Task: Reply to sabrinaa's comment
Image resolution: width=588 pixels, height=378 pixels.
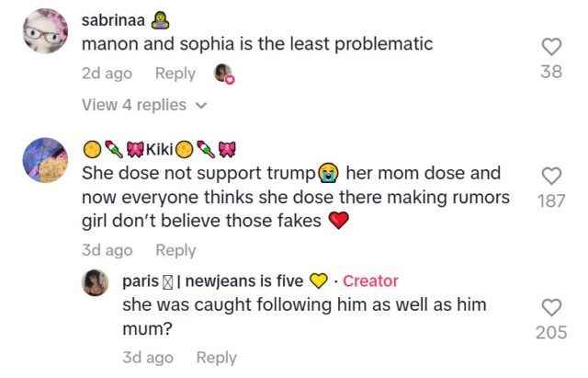Action: point(175,74)
